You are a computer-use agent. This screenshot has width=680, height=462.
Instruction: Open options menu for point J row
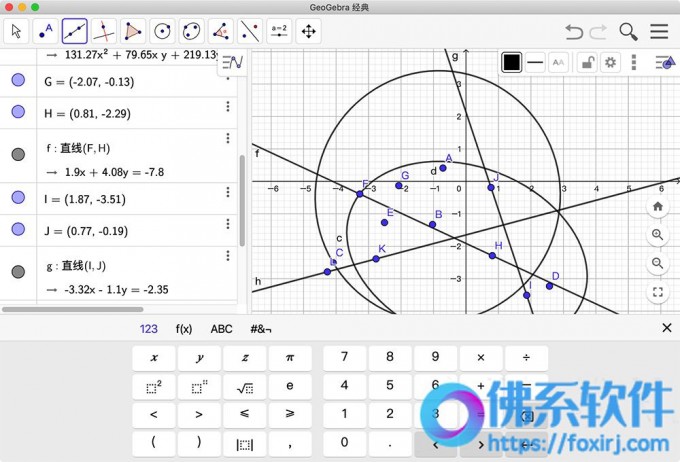[x=228, y=224]
